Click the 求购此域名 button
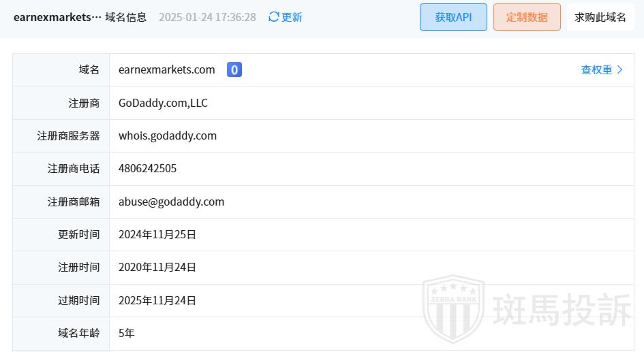Image resolution: width=644 pixels, height=352 pixels. (x=600, y=17)
